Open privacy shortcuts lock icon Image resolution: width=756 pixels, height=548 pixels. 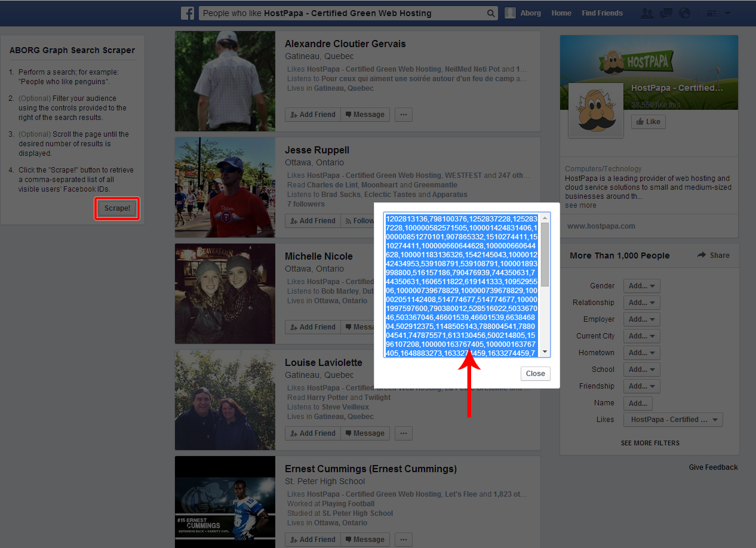click(x=711, y=13)
